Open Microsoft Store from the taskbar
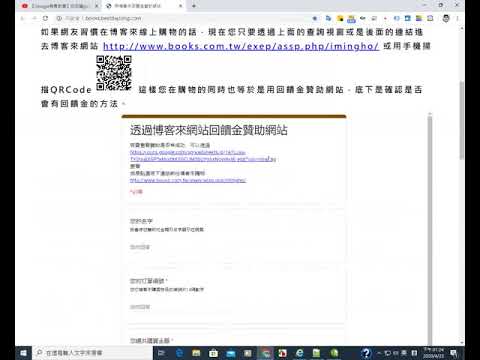480x360 pixels. coord(213,353)
